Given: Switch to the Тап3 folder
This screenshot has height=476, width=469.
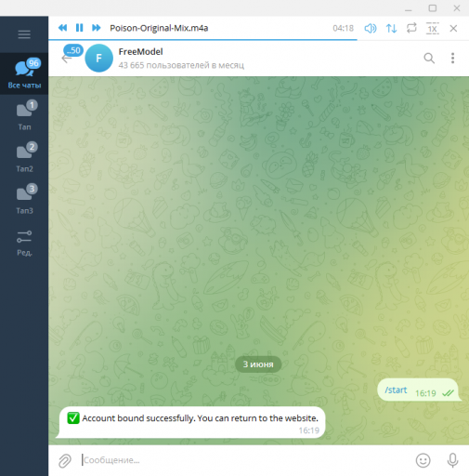Looking at the screenshot, I should tap(24, 199).
